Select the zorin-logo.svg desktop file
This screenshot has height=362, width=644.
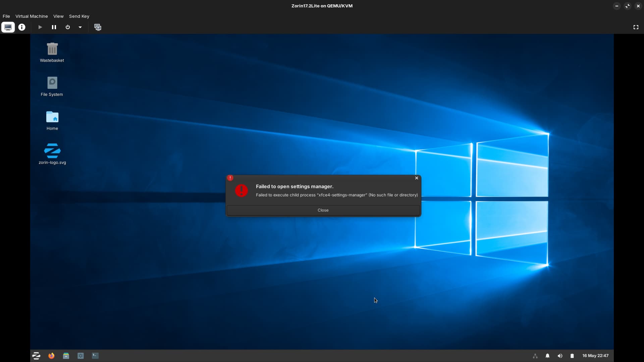pyautogui.click(x=52, y=154)
